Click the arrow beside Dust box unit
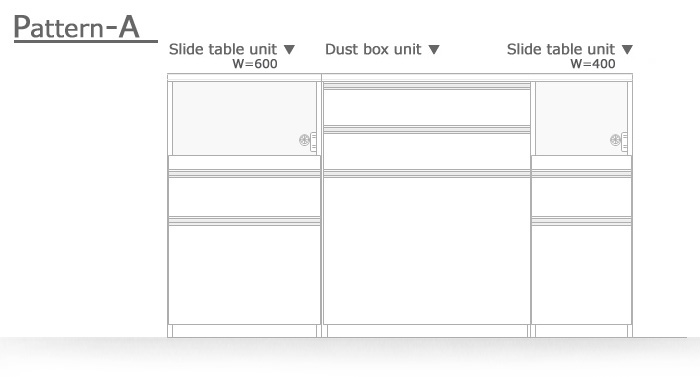The height and width of the screenshot is (377, 700). tap(434, 50)
